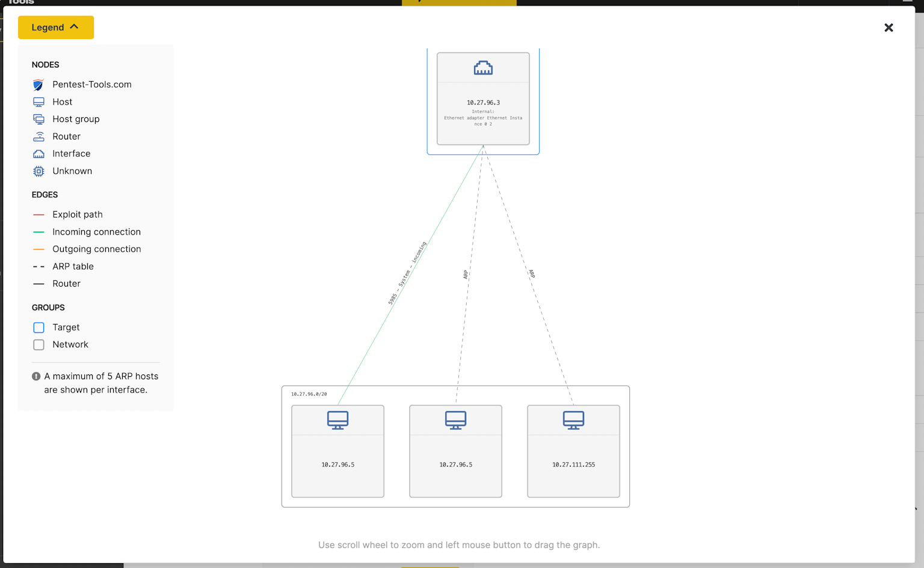Click the monitor icon on 10.27.111.255 node

pos(573,420)
